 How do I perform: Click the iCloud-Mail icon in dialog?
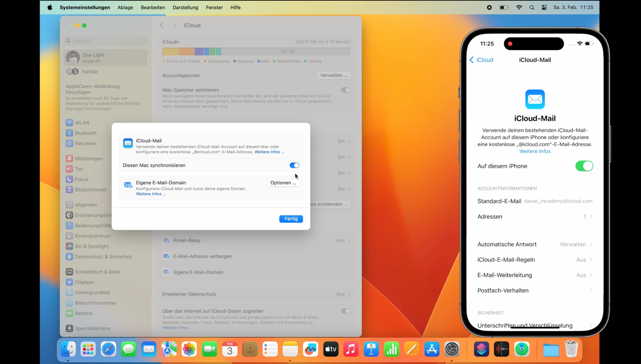pyautogui.click(x=128, y=142)
